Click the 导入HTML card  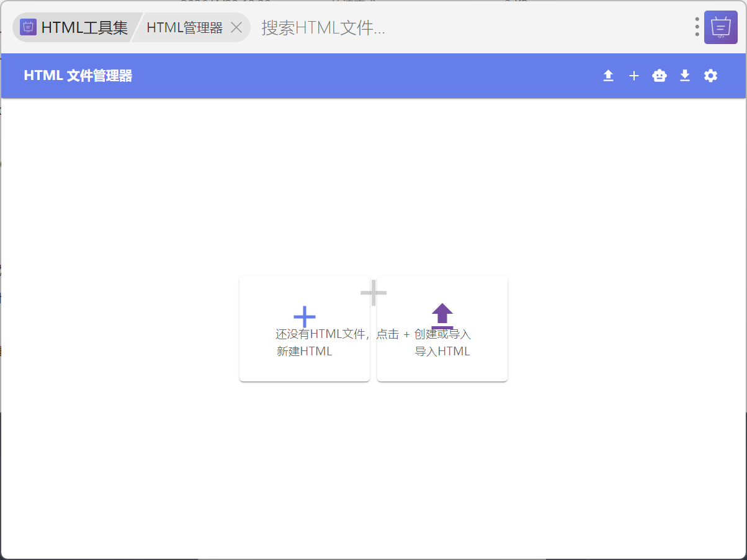(x=442, y=329)
